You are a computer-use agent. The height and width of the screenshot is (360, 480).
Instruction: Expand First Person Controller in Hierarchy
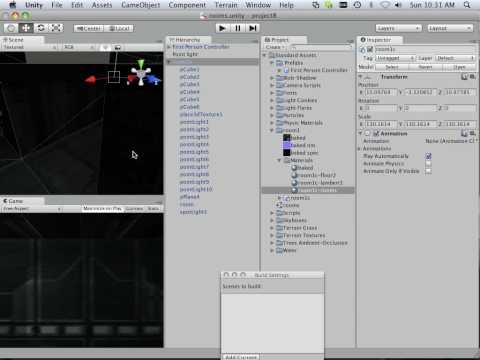click(169, 47)
